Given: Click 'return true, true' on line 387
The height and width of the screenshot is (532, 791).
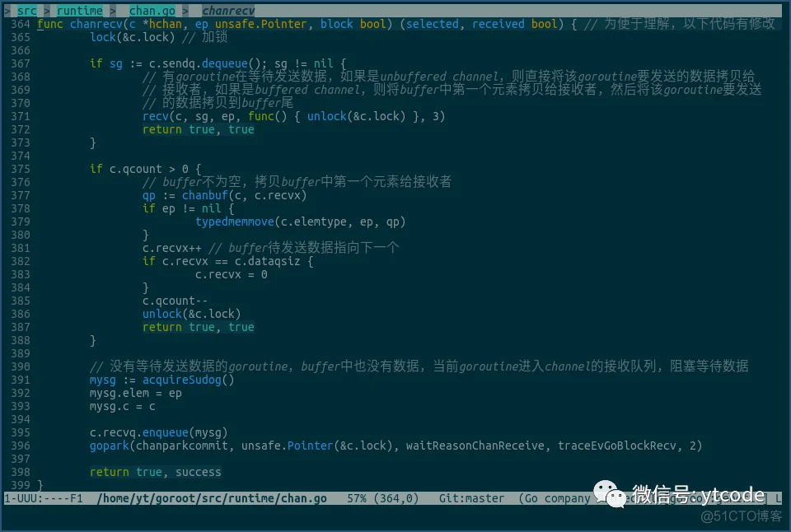Looking at the screenshot, I should point(199,327).
